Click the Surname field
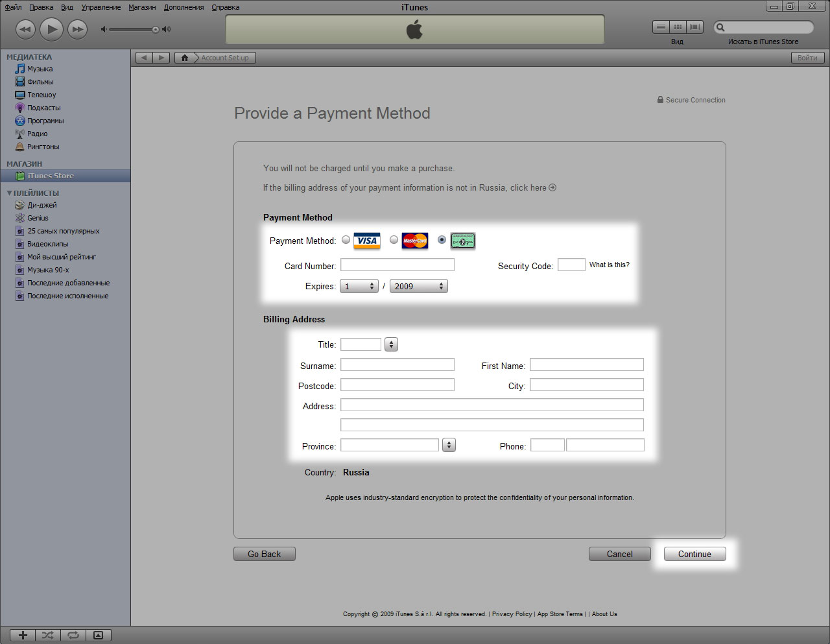The height and width of the screenshot is (644, 830). (397, 364)
